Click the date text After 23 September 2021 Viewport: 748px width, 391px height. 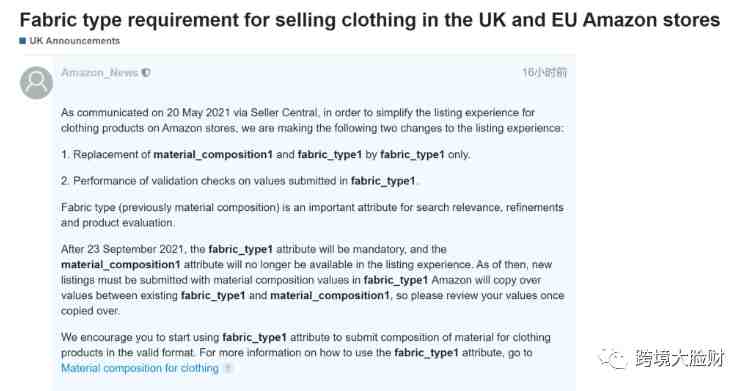[x=122, y=249]
